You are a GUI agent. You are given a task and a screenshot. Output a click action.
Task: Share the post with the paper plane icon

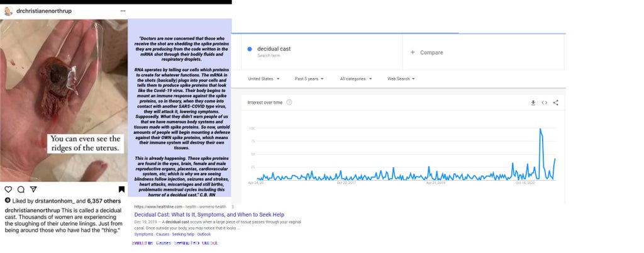pos(33,189)
